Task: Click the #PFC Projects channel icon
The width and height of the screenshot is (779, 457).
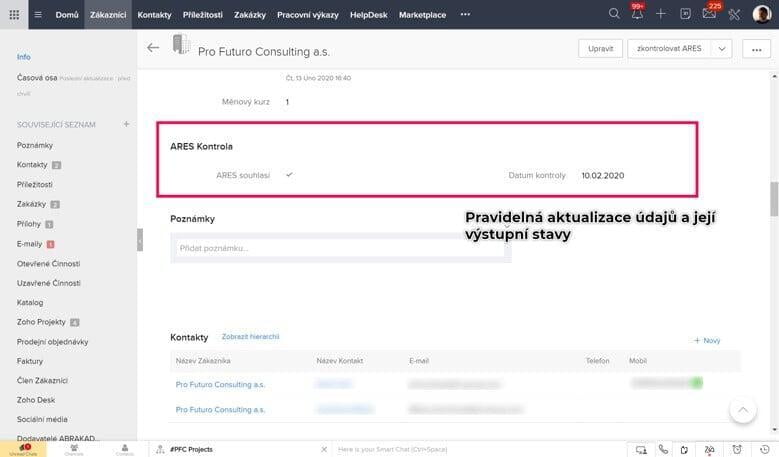Action: coord(160,449)
